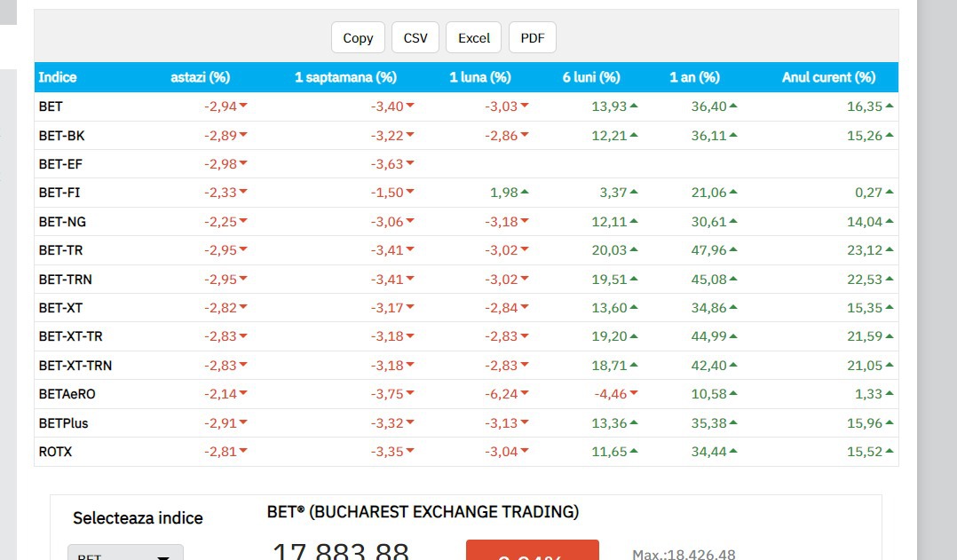The height and width of the screenshot is (560, 957).
Task: Sort by Anul curent (%) column
Action: [828, 77]
